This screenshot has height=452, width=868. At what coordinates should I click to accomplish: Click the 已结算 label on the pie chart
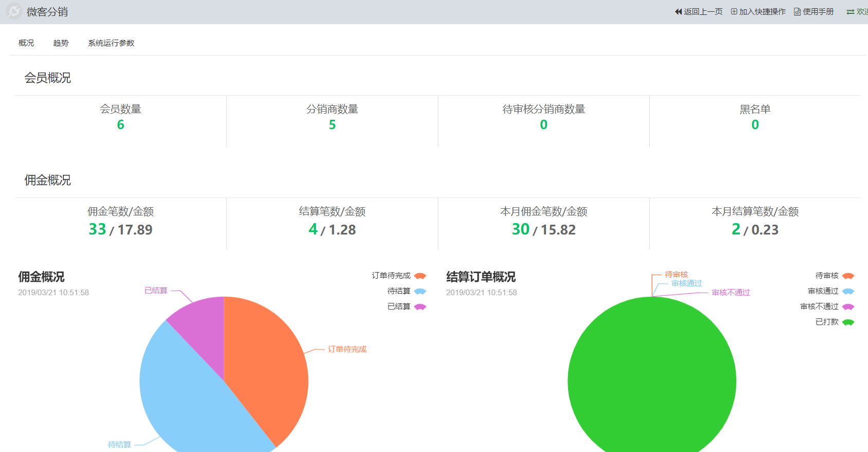tap(156, 291)
